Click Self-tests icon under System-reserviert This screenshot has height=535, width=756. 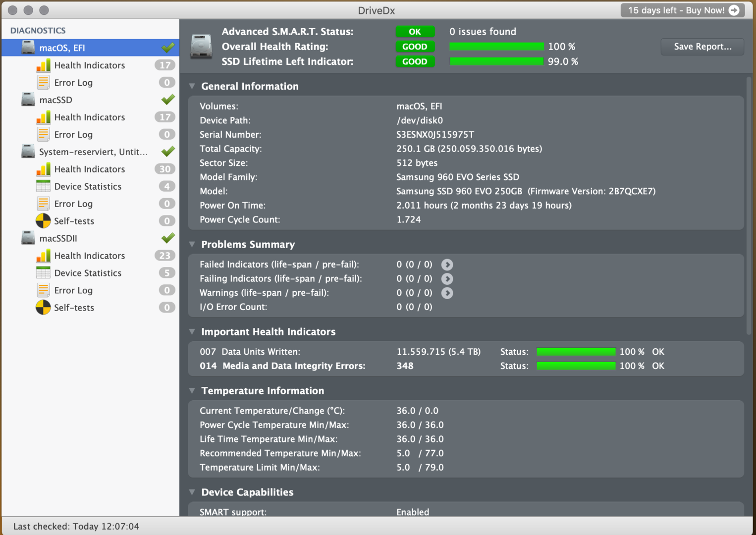[x=43, y=221]
